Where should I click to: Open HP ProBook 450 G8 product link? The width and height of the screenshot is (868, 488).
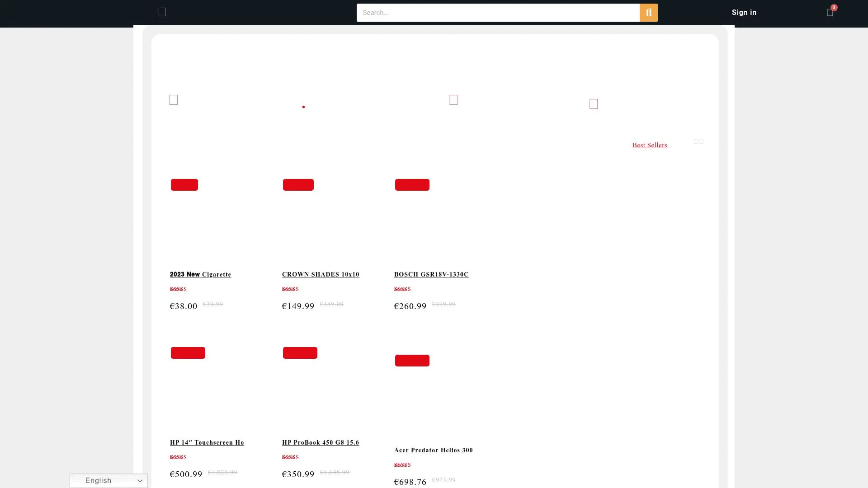(321, 442)
